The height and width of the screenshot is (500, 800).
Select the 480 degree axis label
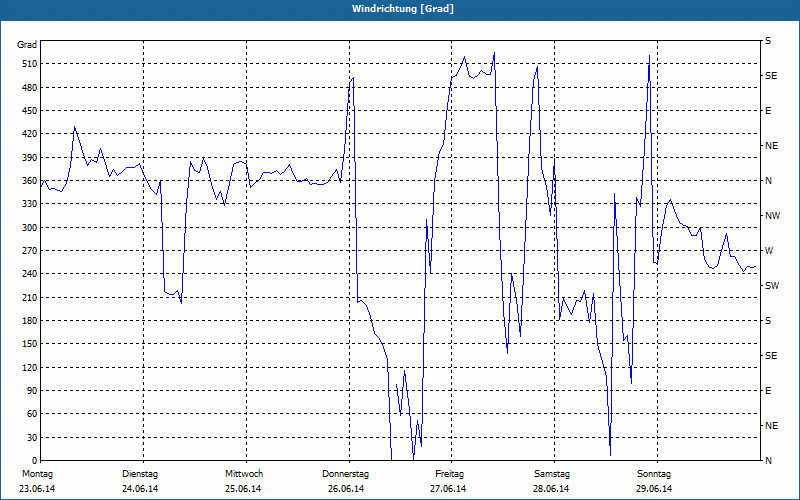coord(30,88)
